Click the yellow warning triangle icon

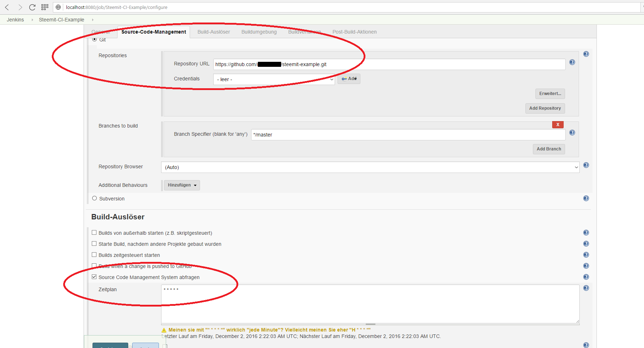(164, 330)
